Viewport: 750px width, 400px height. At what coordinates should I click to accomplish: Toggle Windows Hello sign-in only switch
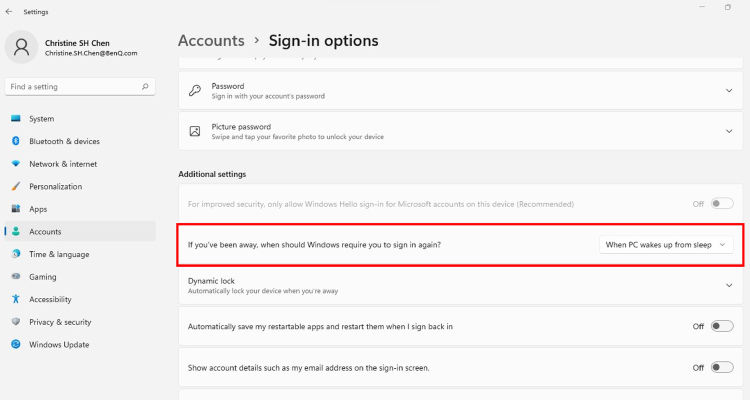click(x=722, y=204)
